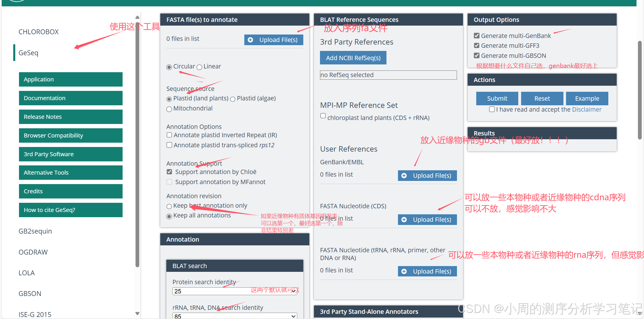Accept the Disclaimer checkbox

[x=492, y=109]
